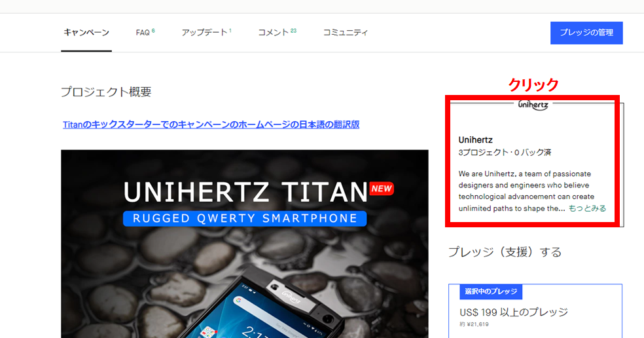Select the 選択中のプレッジ label
Image resolution: width=644 pixels, height=338 pixels.
tap(491, 291)
